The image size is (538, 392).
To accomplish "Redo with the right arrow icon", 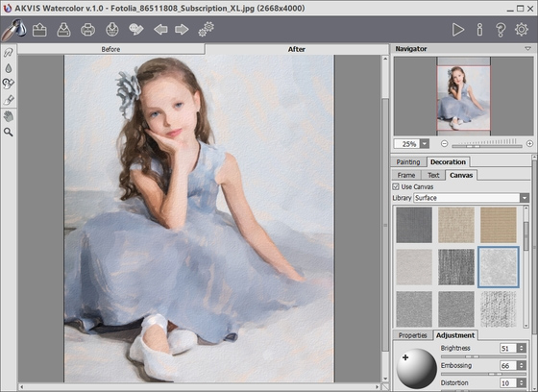I will [x=182, y=30].
